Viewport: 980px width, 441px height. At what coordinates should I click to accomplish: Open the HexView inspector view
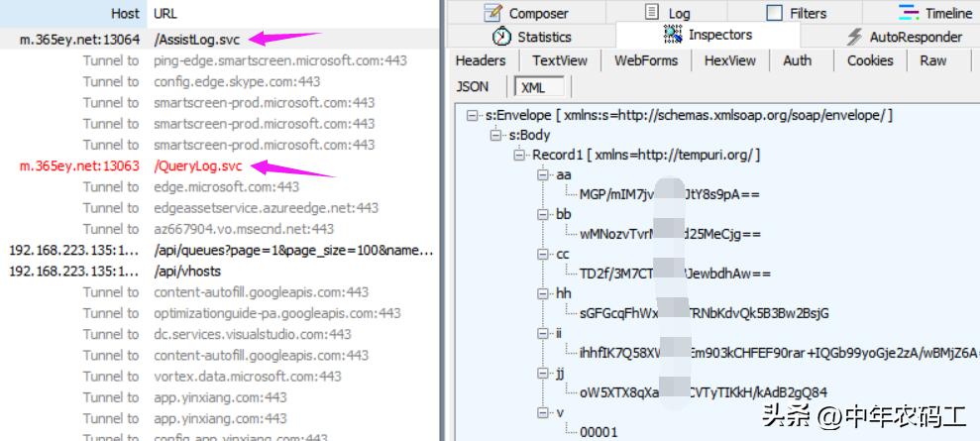coord(730,60)
